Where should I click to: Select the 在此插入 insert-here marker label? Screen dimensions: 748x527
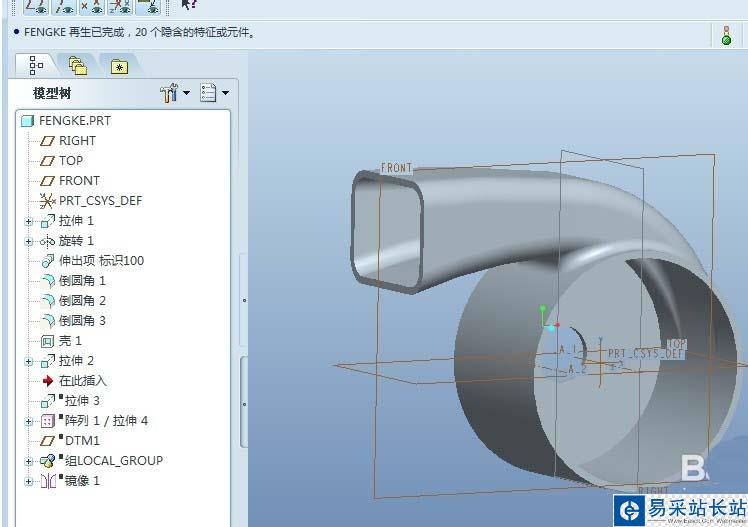click(x=83, y=381)
